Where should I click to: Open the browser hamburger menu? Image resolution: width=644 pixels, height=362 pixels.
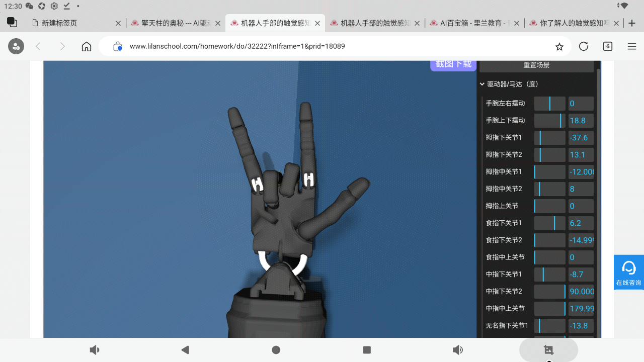click(x=632, y=46)
